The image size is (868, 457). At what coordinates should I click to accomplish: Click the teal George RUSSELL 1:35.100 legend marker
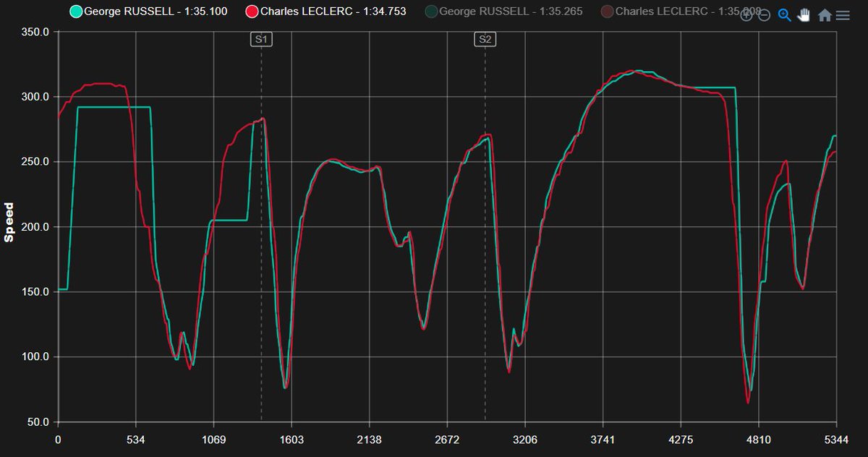click(x=76, y=12)
